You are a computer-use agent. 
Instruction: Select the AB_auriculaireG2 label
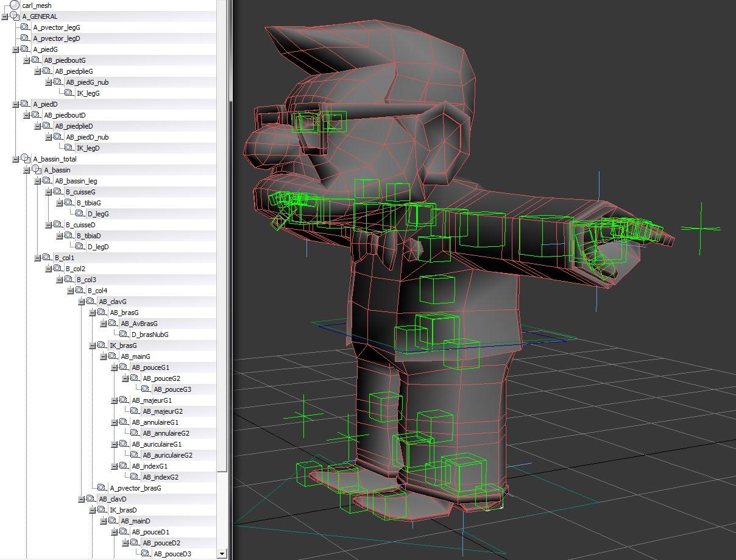(167, 455)
